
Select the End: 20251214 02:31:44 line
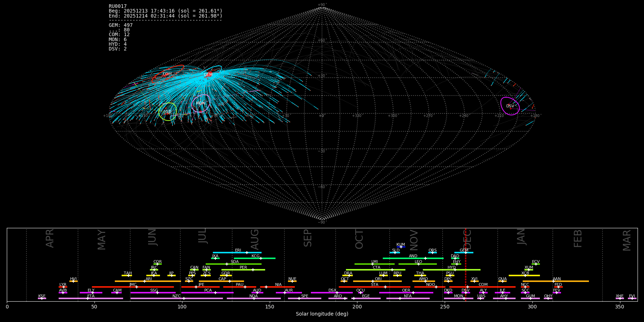pos(166,16)
